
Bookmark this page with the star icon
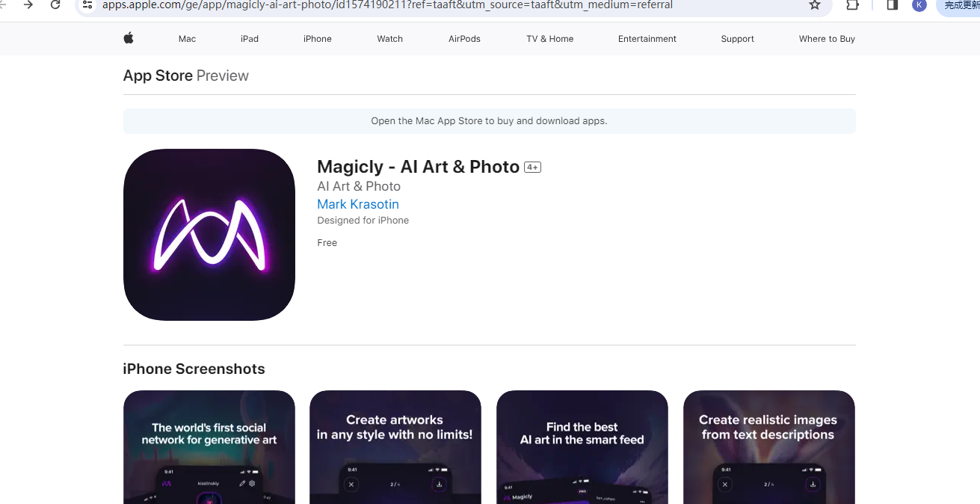pos(815,5)
